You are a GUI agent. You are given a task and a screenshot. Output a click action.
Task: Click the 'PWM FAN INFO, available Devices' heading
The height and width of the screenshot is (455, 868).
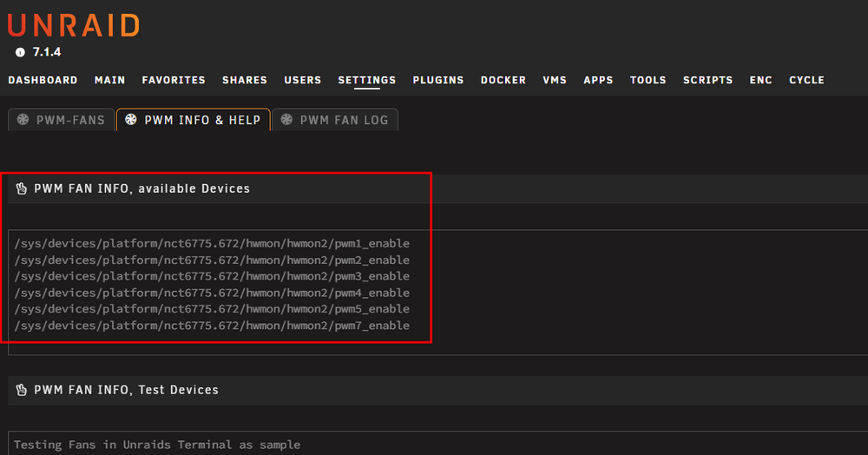click(141, 188)
